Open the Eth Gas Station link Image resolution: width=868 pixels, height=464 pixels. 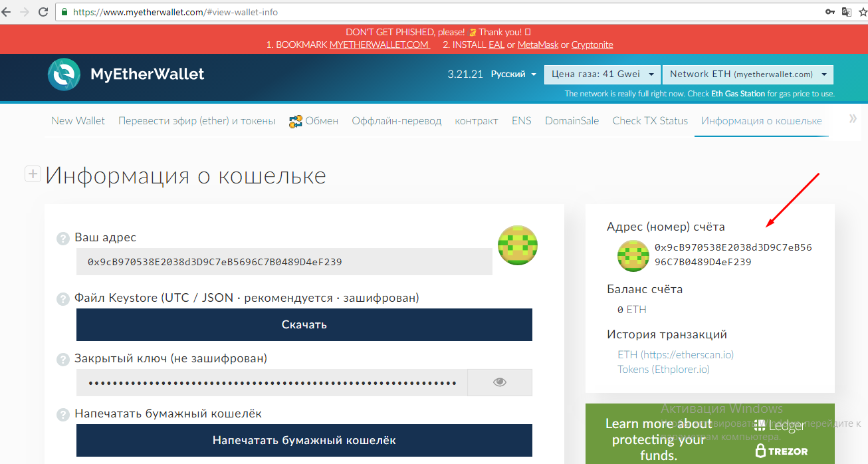pos(738,94)
